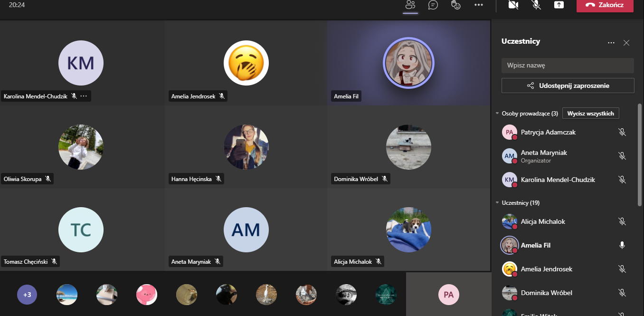Viewport: 644px width, 316px height.
Task: Click the AM avatar on Aneta Maryniak's tile
Action: 246,230
